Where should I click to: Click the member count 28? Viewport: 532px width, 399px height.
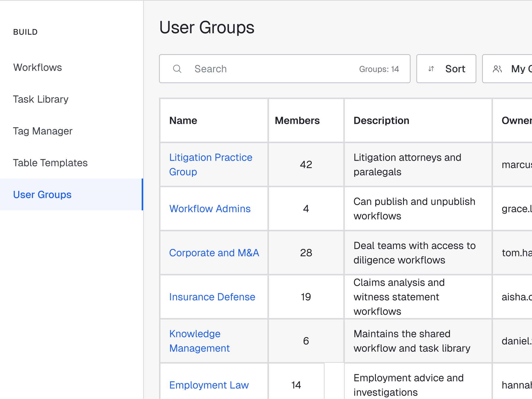pos(306,253)
